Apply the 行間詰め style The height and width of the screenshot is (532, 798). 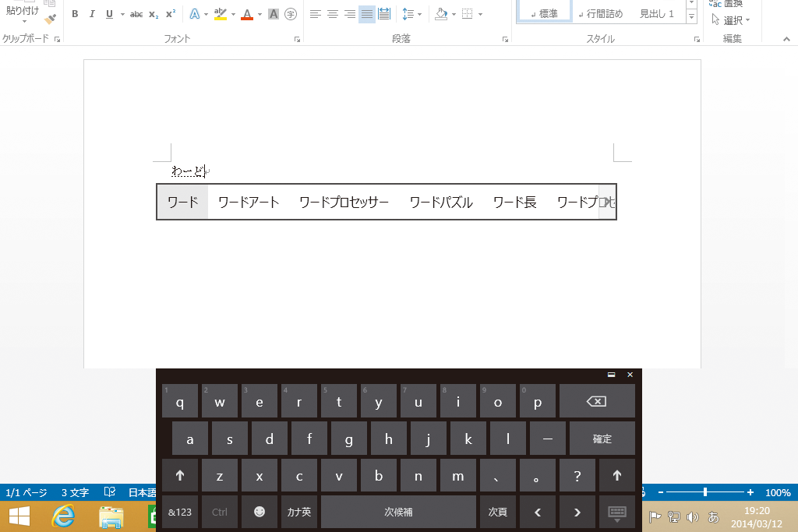[x=601, y=12]
